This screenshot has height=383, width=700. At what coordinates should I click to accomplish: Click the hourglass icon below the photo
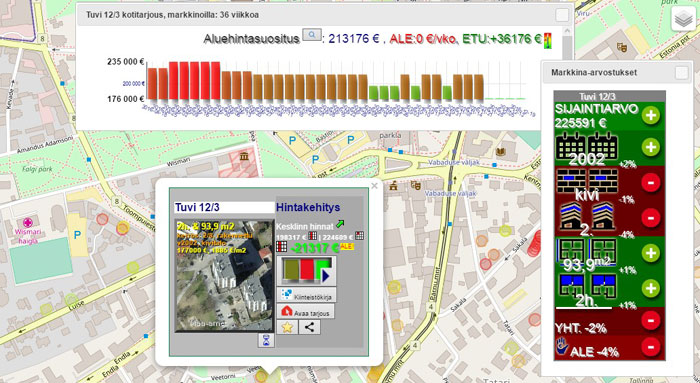(x=266, y=341)
